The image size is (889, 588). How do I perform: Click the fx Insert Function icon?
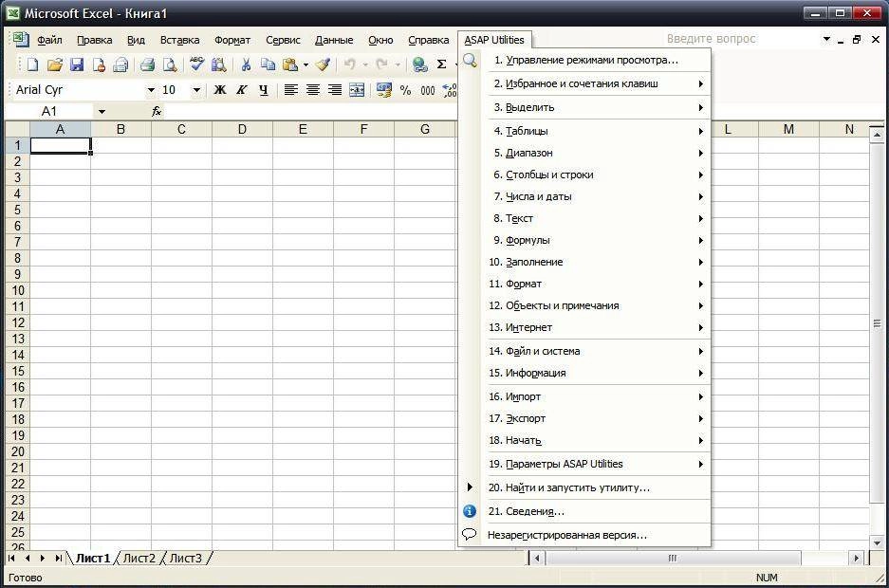[x=157, y=112]
